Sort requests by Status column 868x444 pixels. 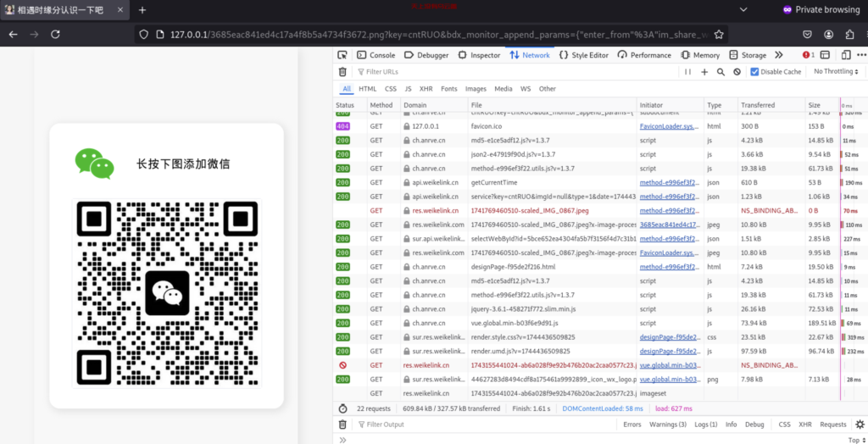point(350,105)
